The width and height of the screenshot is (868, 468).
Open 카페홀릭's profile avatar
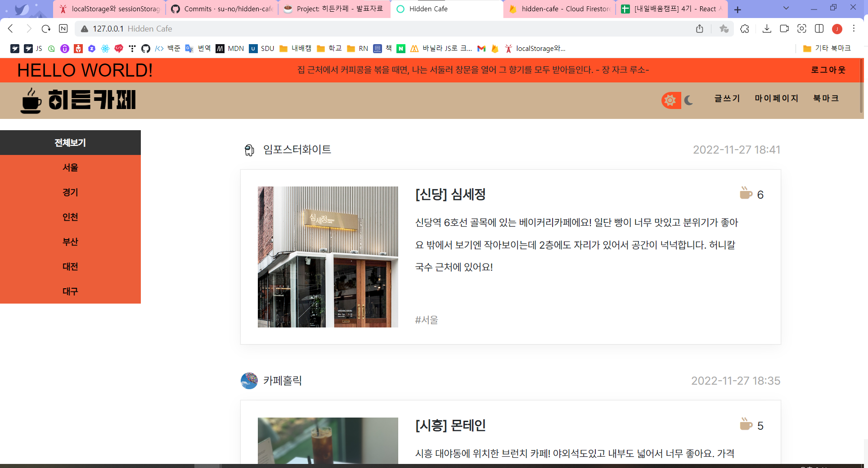[x=249, y=381]
